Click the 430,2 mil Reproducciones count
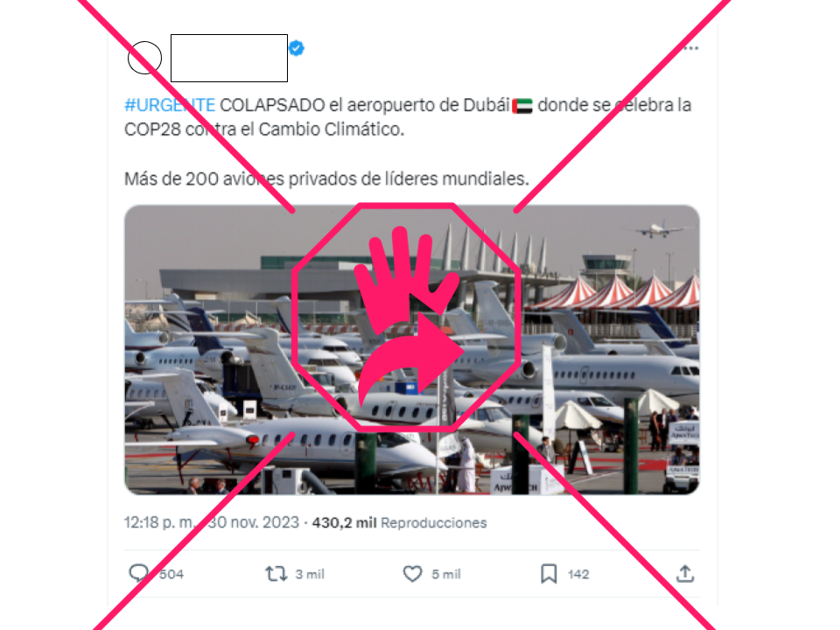 [400, 522]
